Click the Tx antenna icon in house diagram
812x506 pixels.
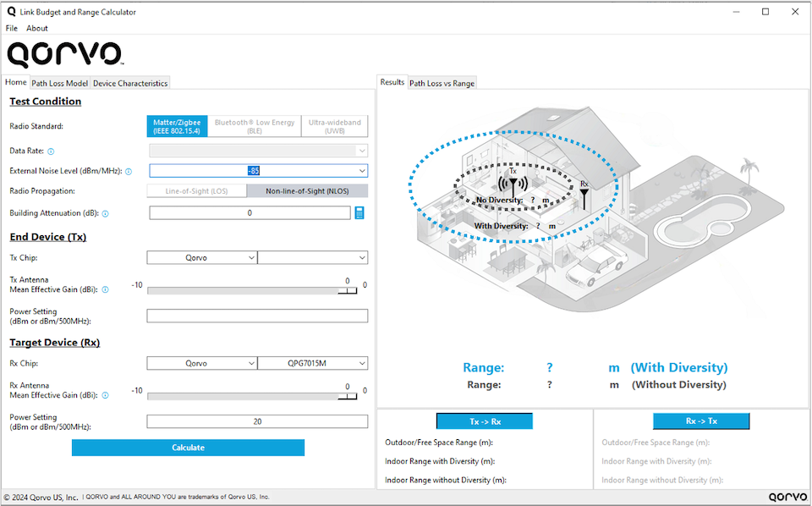coord(513,184)
